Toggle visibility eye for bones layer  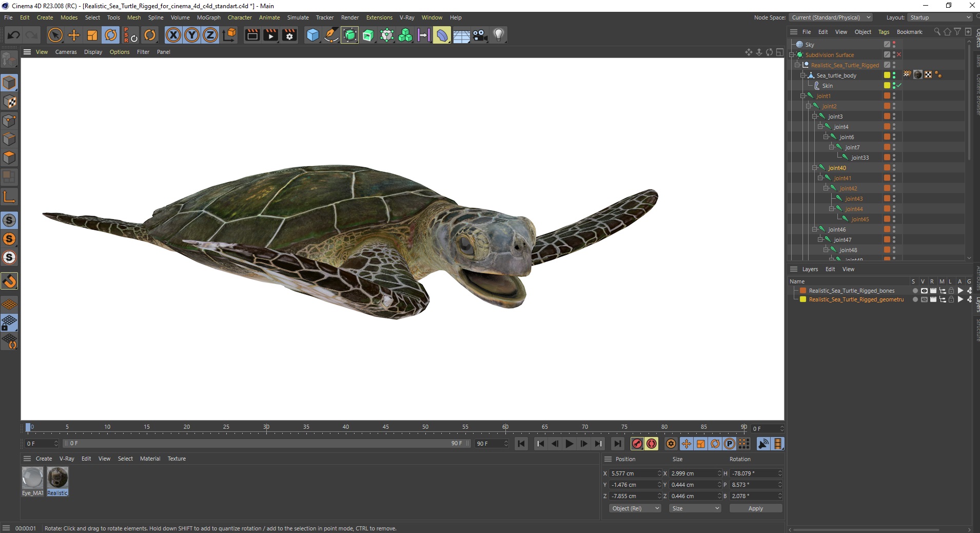924,291
